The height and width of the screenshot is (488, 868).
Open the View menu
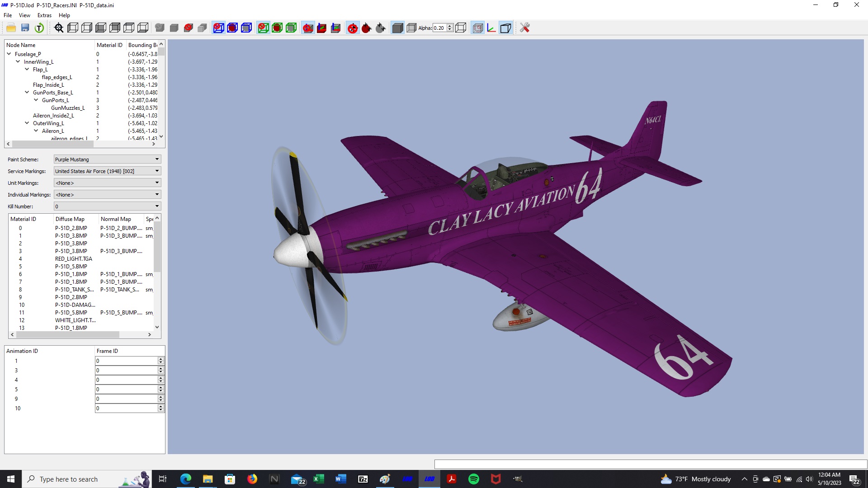[x=24, y=15]
